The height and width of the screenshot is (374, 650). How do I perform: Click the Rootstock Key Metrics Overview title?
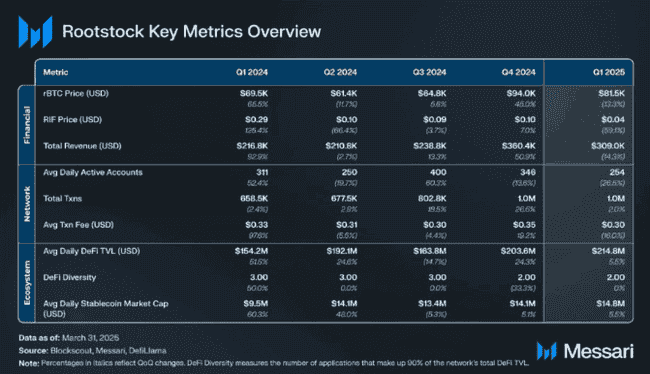192,32
